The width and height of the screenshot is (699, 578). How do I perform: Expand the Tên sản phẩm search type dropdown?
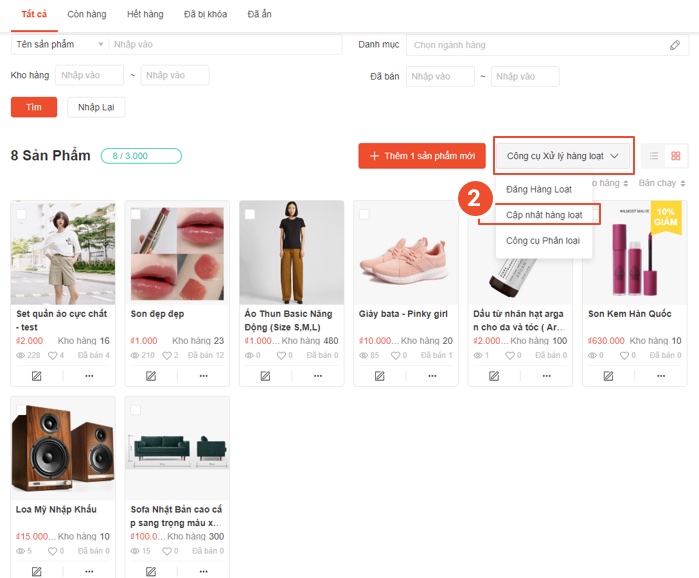(x=59, y=45)
